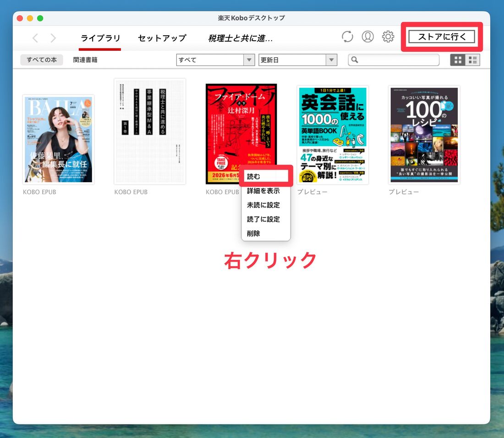Screen dimensions: 504x438
Task: Click the sync refresh icon
Action: (347, 37)
